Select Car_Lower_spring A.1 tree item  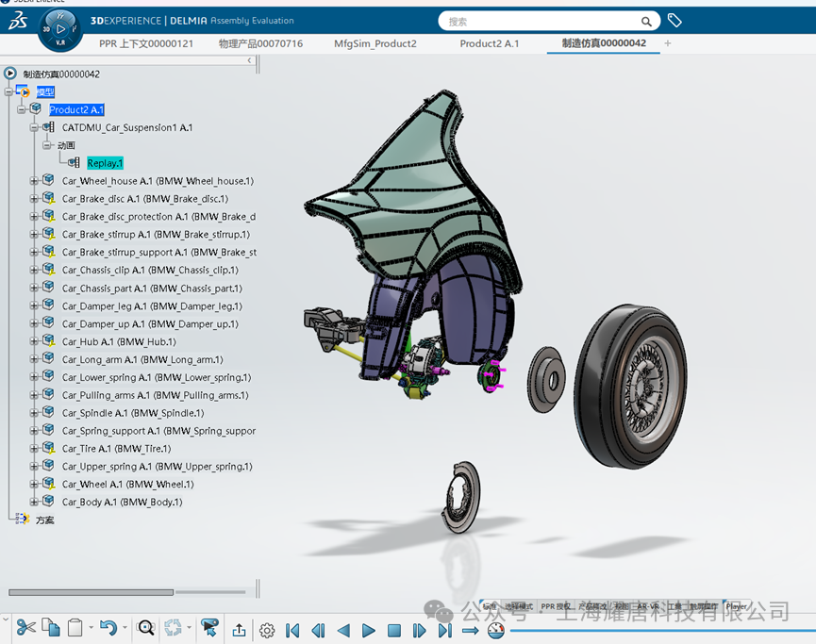pyautogui.click(x=157, y=377)
